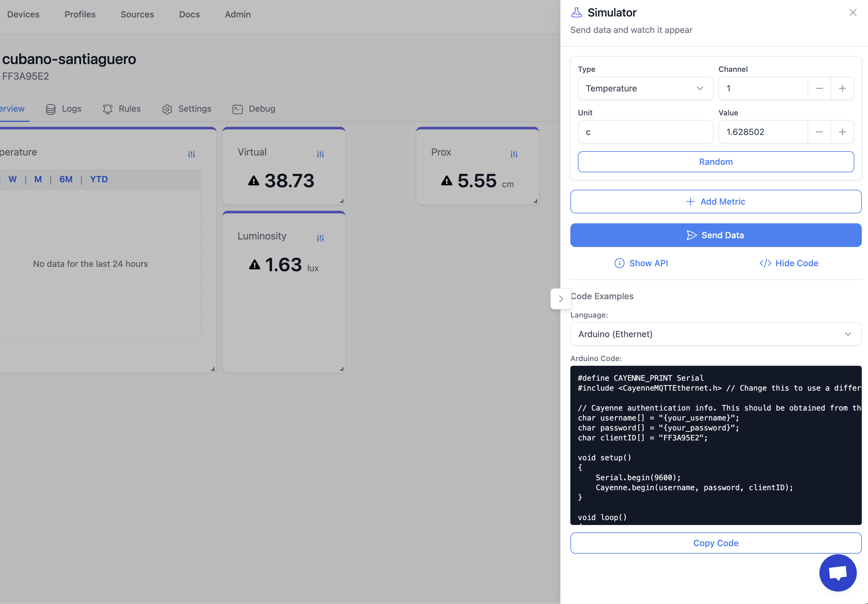Open Luminosity widget settings sliders icon
Image resolution: width=868 pixels, height=604 pixels.
click(320, 238)
